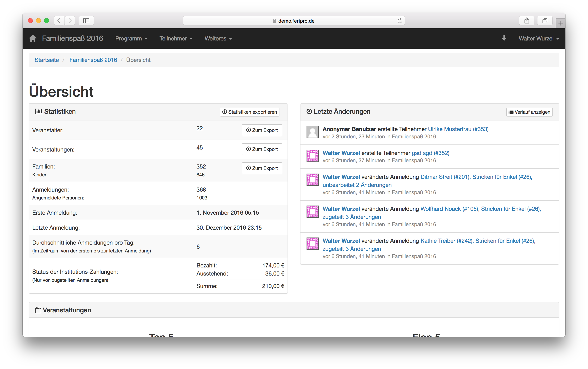Click Verlauf anzeigen button
588x369 pixels.
(x=529, y=112)
